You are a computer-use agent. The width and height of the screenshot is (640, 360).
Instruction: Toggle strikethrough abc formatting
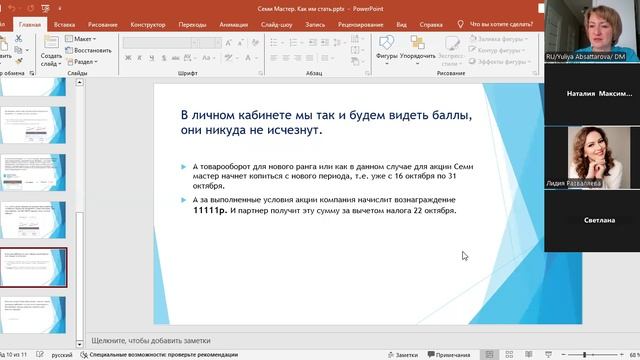(x=176, y=58)
